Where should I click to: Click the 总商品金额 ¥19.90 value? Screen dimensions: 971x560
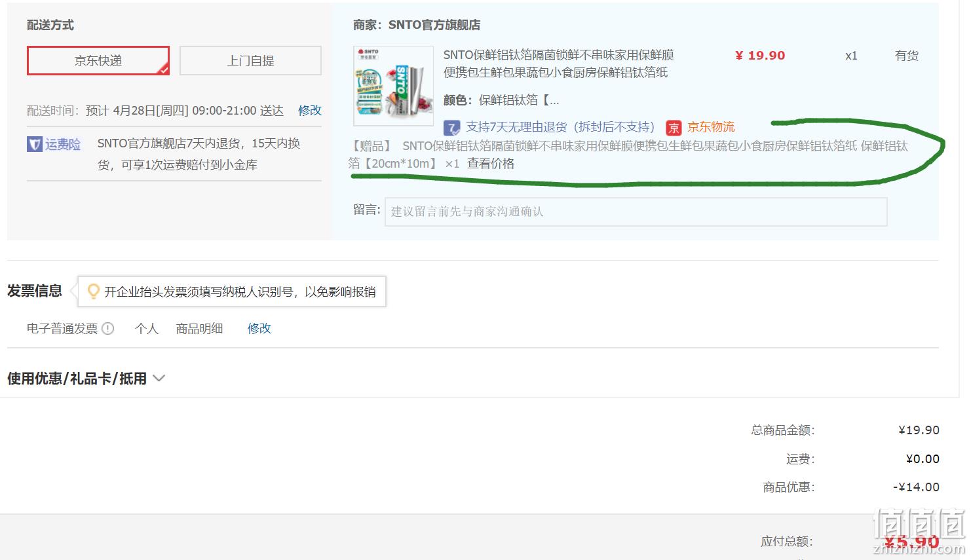click(x=919, y=430)
